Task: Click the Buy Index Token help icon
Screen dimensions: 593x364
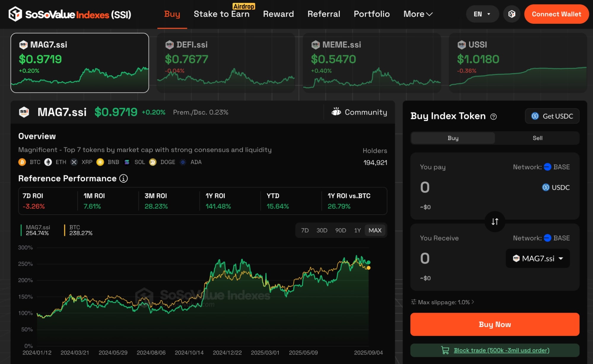Action: point(493,116)
